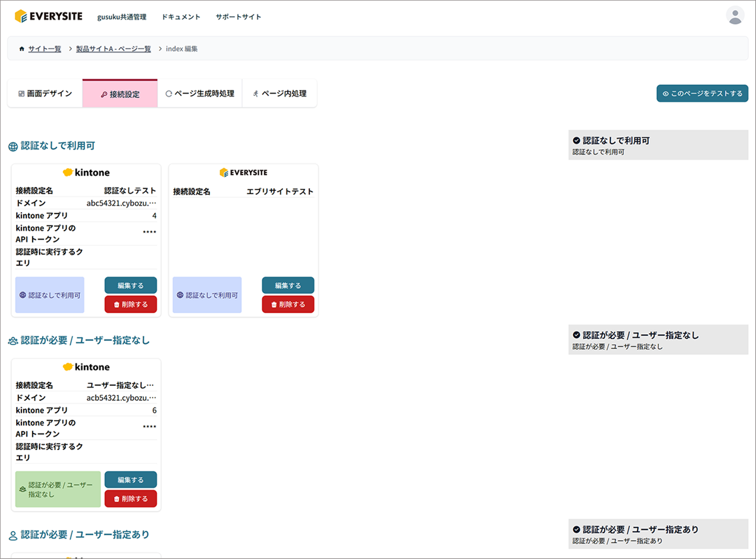This screenshot has width=756, height=559.
Task: Click the person icon beside 認証が必要 / ユーザー指定あり heading
Action: 13,535
